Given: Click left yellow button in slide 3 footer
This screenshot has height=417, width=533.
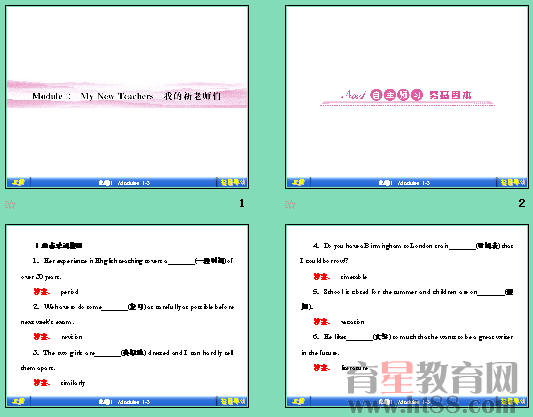Looking at the screenshot, I should point(18,402).
